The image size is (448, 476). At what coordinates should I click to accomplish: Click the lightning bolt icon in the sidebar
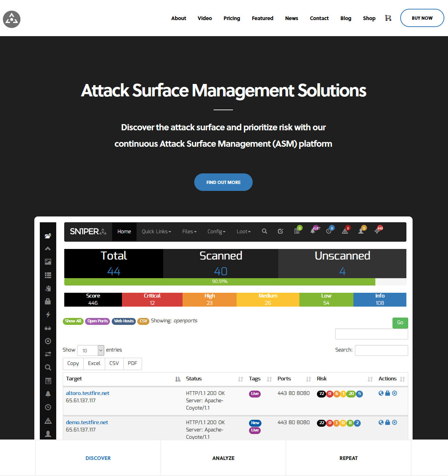(48, 314)
